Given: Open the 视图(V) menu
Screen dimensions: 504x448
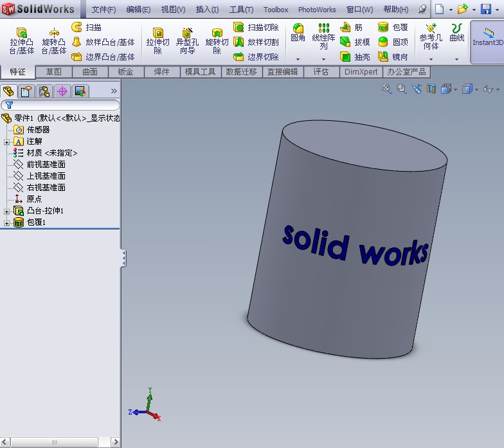Looking at the screenshot, I should 173,10.
